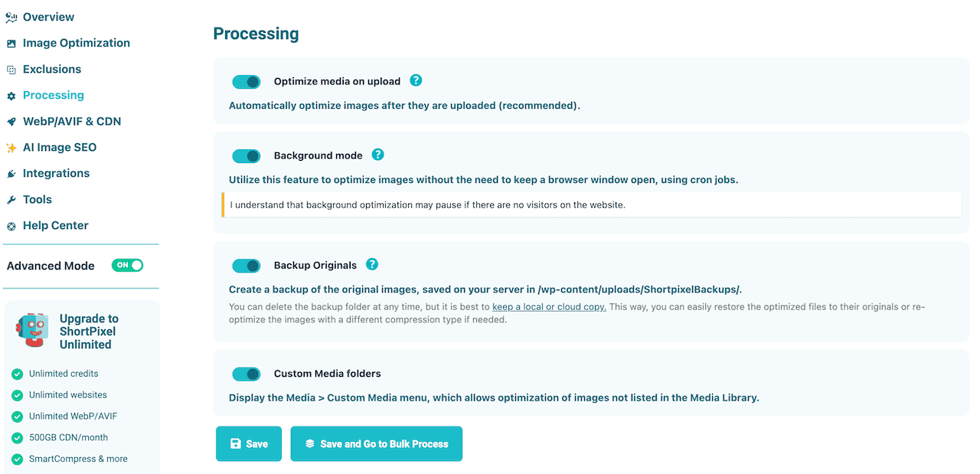Click the Save button
980x474 pixels.
click(x=248, y=443)
